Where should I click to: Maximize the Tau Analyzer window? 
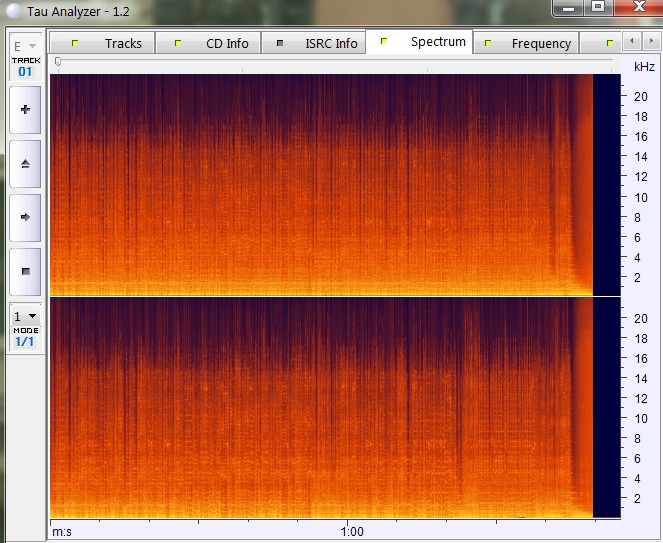[598, 7]
